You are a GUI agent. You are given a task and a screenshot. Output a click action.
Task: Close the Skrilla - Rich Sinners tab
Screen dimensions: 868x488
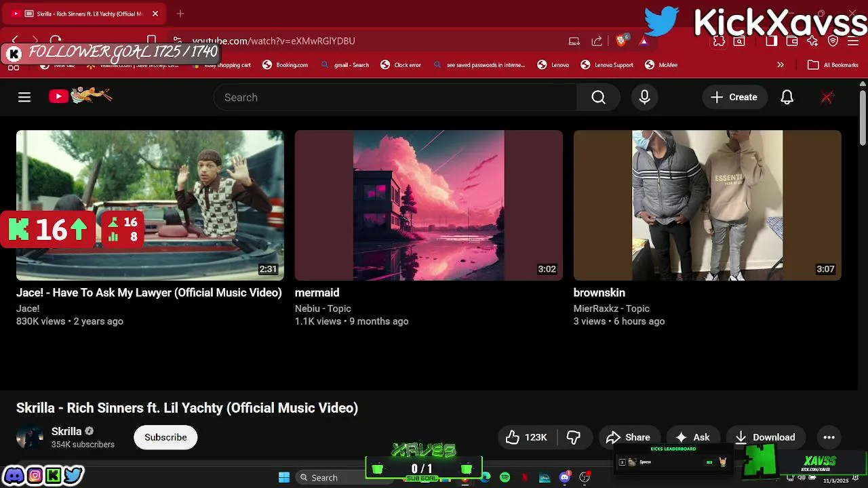[x=155, y=14]
